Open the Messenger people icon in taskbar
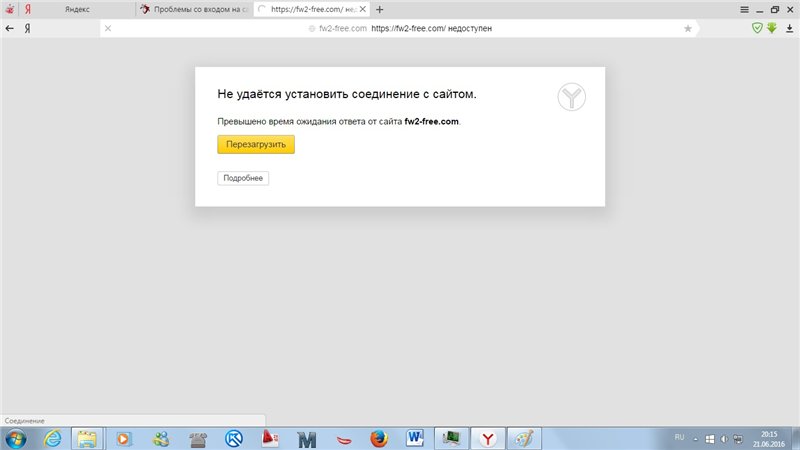Screen dimensions: 800x450 pyautogui.click(x=161, y=439)
